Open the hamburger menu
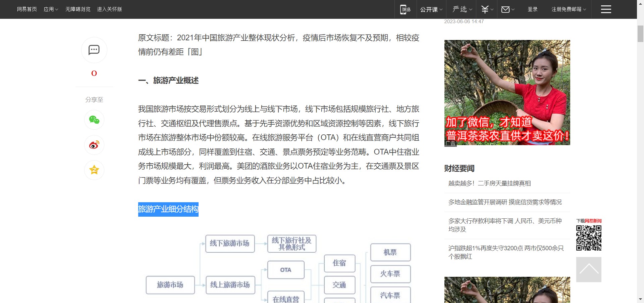Image resolution: width=644 pixels, height=303 pixels. pos(606,9)
